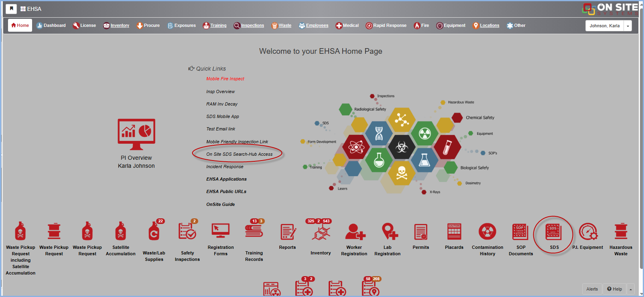Open the Safety Inspections icon
Image resolution: width=644 pixels, height=297 pixels.
(187, 232)
